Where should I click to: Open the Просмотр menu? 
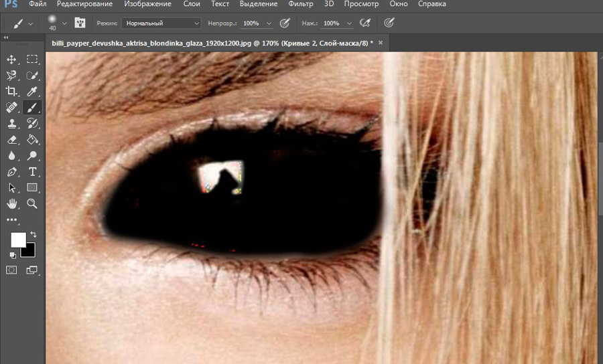pos(361,4)
